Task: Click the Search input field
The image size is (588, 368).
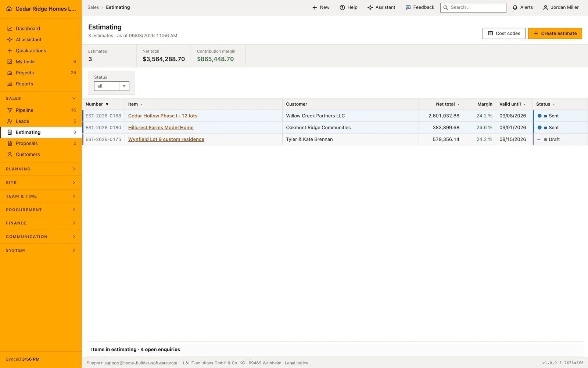Action: click(473, 7)
